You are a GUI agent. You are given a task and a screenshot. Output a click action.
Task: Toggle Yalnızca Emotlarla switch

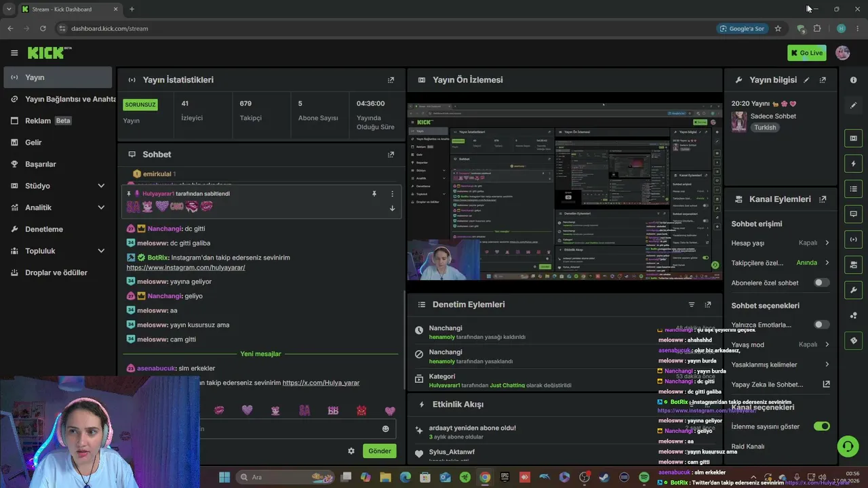tap(821, 325)
